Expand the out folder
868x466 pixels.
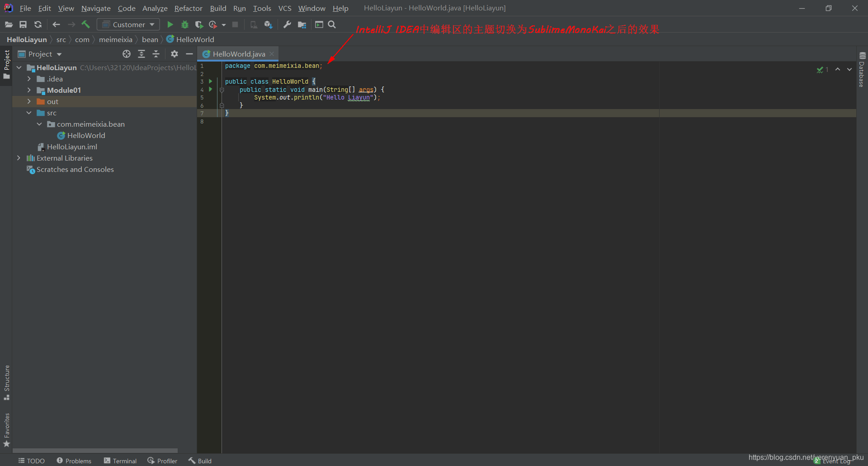tap(29, 101)
